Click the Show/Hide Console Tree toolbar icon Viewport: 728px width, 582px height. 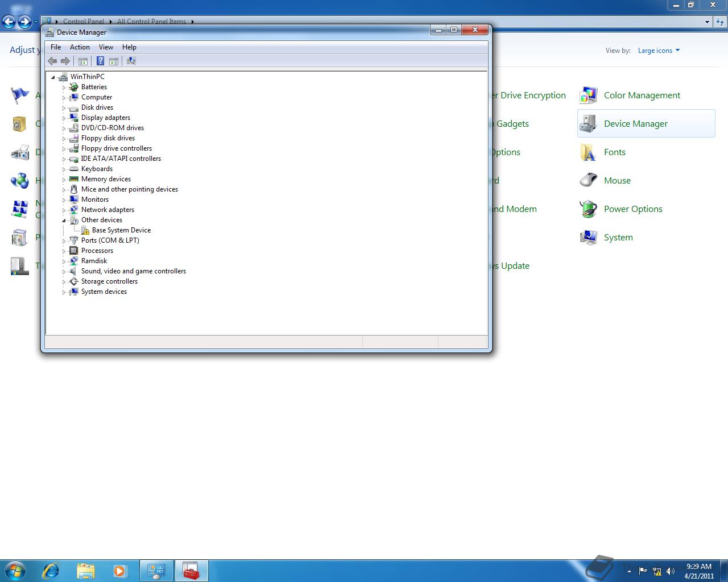point(83,61)
